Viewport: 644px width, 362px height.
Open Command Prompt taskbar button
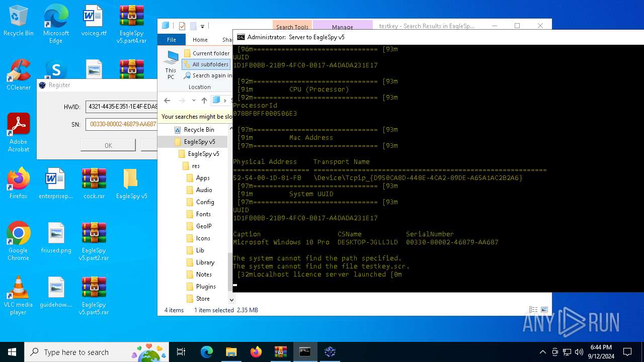[x=305, y=352]
